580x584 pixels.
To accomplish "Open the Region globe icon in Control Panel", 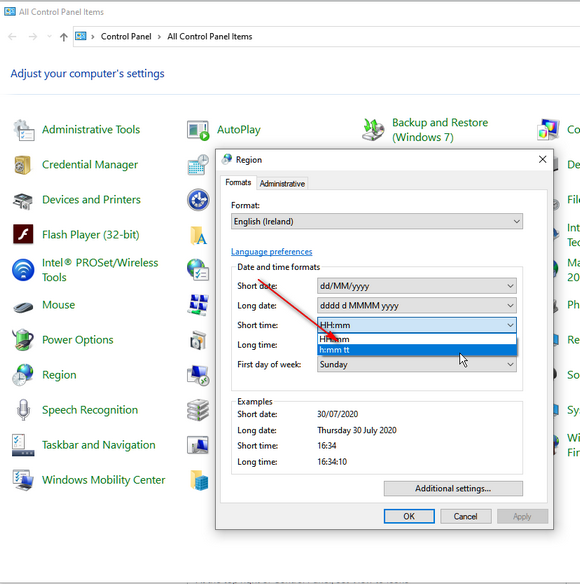I will pos(23,375).
